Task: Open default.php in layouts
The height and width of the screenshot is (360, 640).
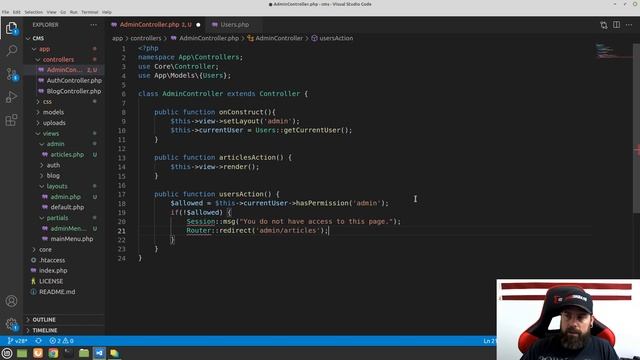Action: point(64,207)
